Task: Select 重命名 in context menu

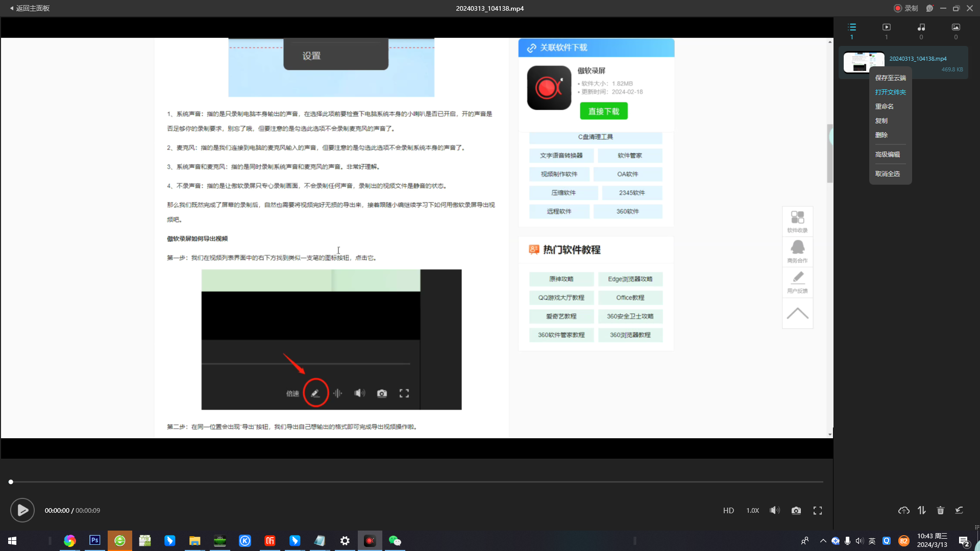Action: tap(884, 107)
